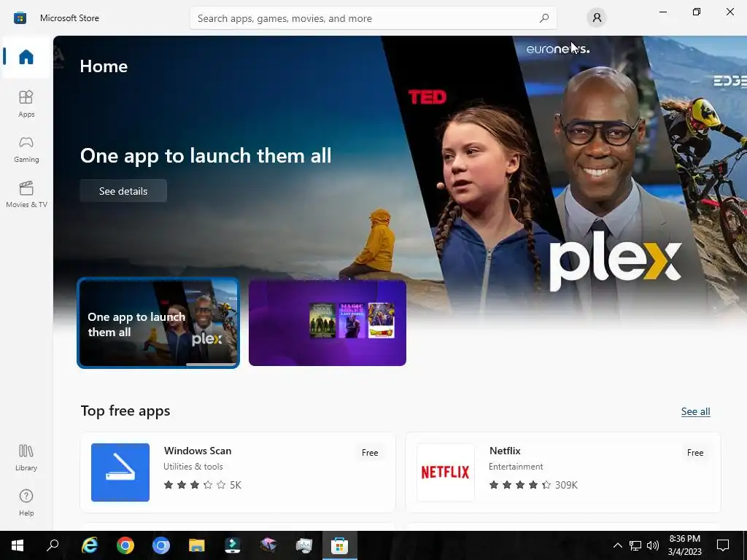Click the volume speaker tray icon
The image size is (747, 560).
coord(653,545)
